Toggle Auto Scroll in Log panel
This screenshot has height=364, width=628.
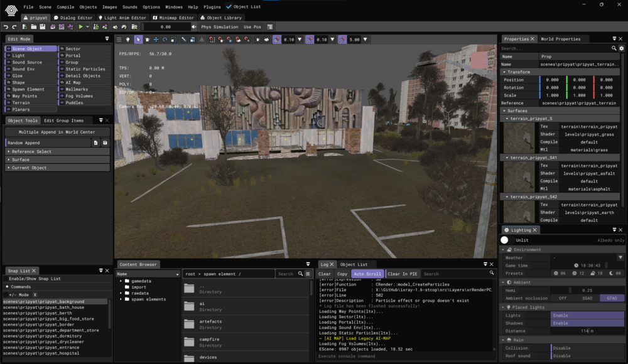[x=367, y=274]
